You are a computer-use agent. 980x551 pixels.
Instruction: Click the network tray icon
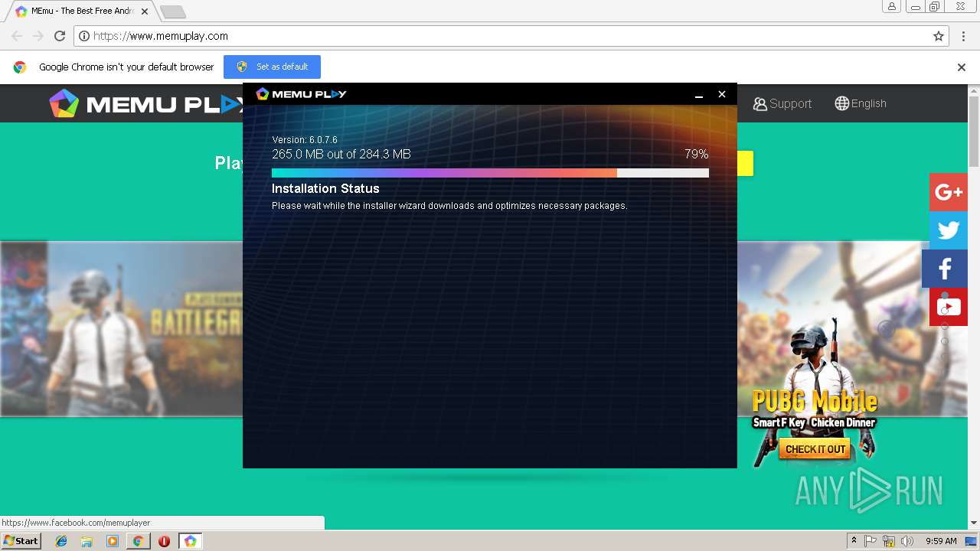889,541
